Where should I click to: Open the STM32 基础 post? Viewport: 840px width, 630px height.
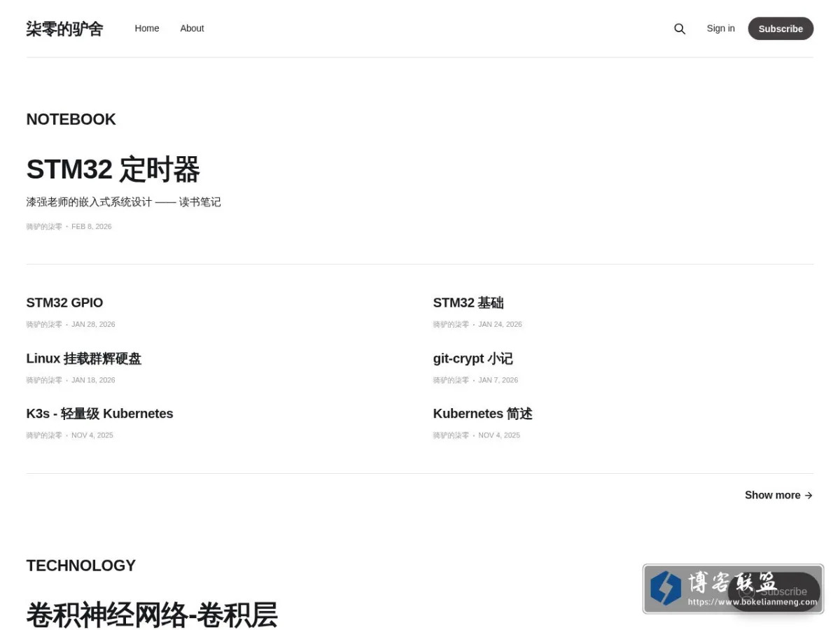(468, 303)
